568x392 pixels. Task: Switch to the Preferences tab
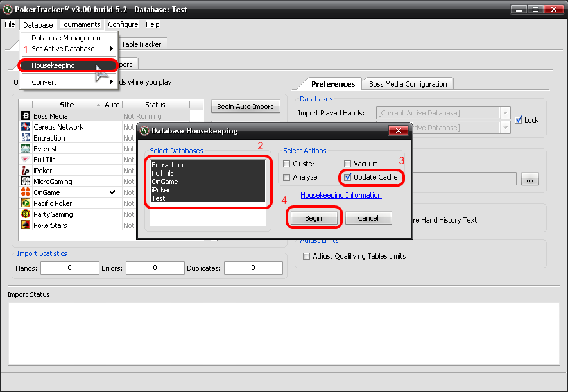click(x=333, y=84)
